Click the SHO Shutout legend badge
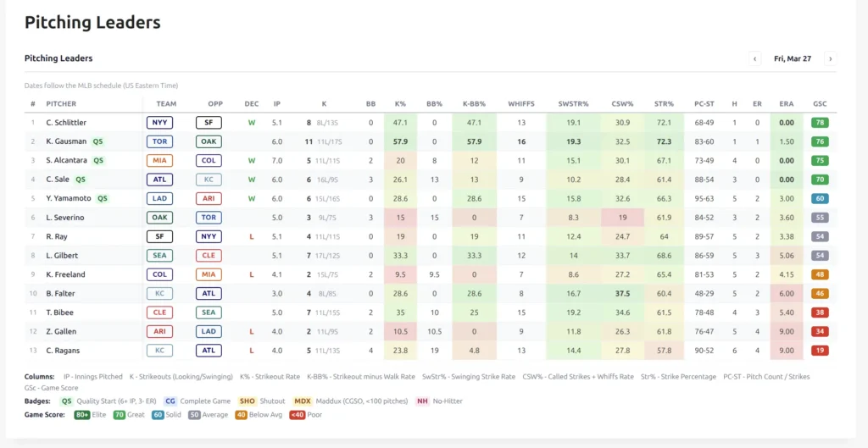The image size is (868, 448). [x=247, y=401]
